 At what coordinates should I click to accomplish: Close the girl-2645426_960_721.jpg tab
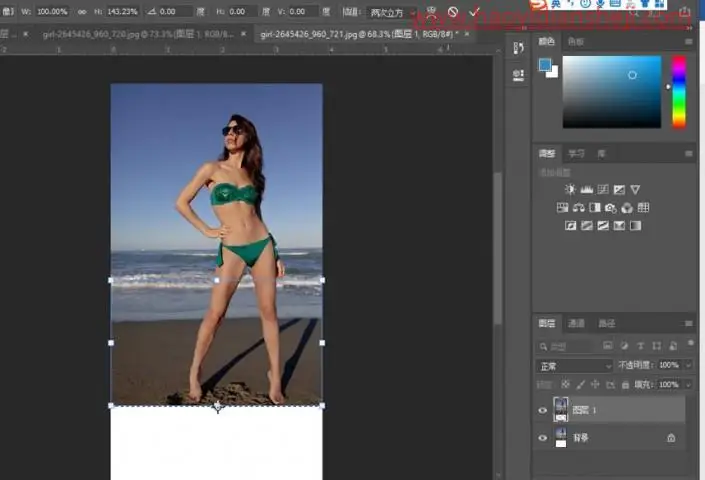[x=467, y=34]
